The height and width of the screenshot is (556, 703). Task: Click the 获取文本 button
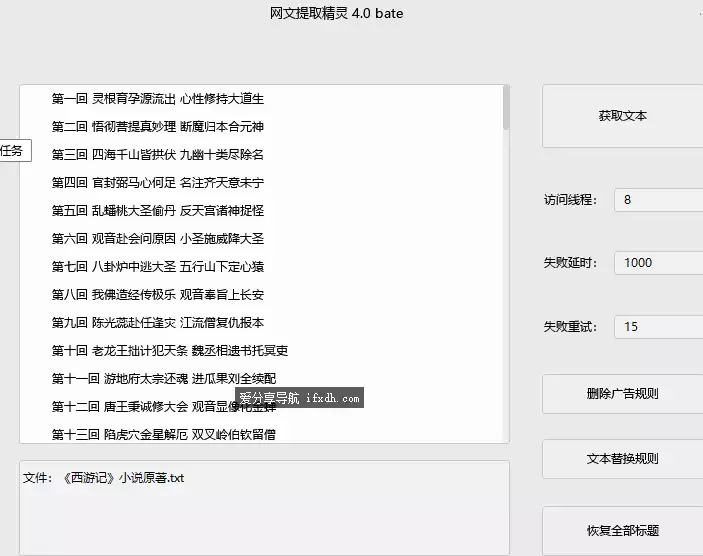(623, 116)
